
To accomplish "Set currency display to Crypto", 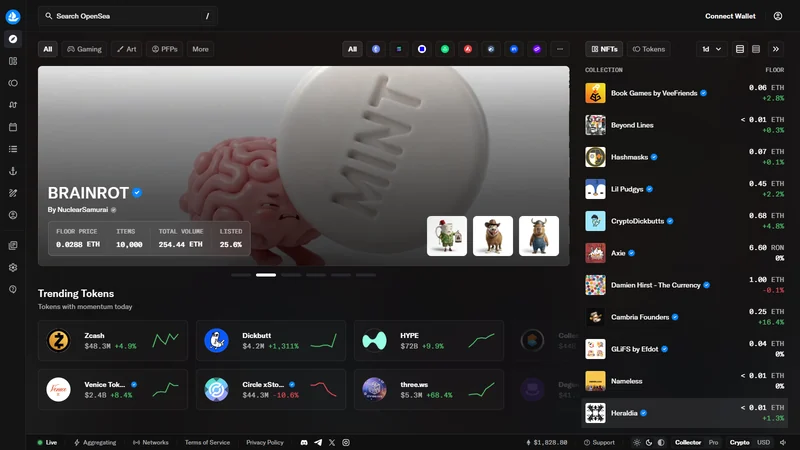I will 739,442.
